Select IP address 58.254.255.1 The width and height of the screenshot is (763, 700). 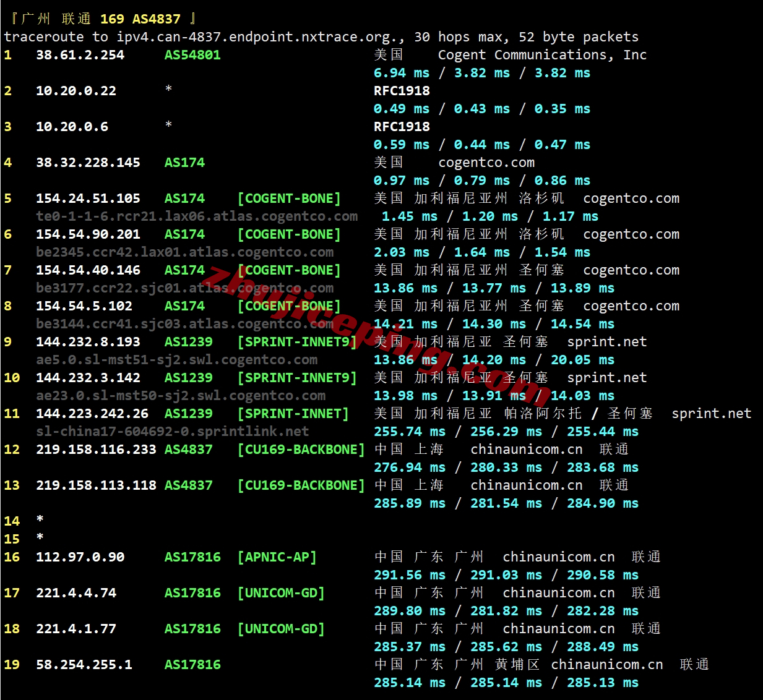pyautogui.click(x=84, y=665)
